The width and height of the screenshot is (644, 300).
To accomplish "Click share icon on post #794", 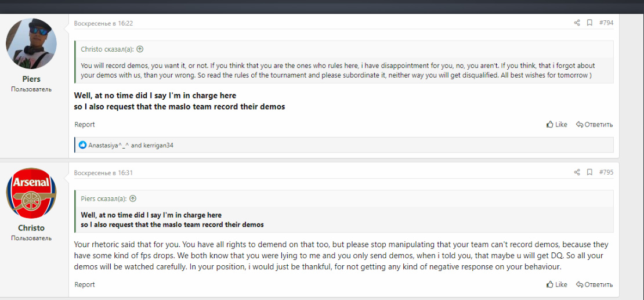I will (x=577, y=23).
